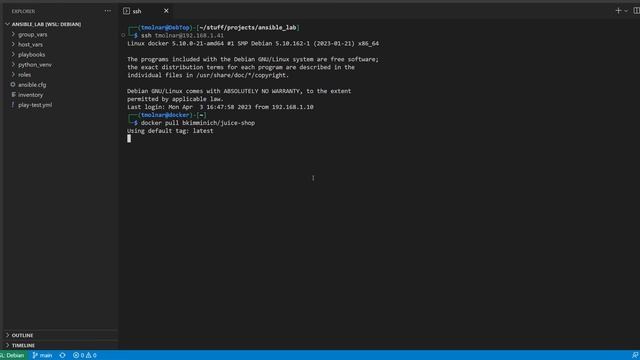
Task: Close the ssh terminal tab
Action: 166,11
